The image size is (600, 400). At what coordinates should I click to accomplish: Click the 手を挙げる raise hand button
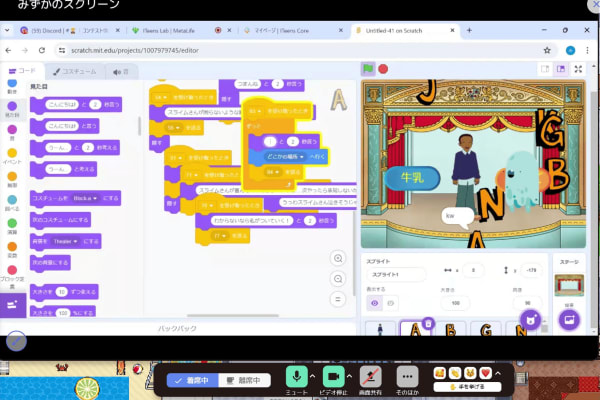pos(467,387)
